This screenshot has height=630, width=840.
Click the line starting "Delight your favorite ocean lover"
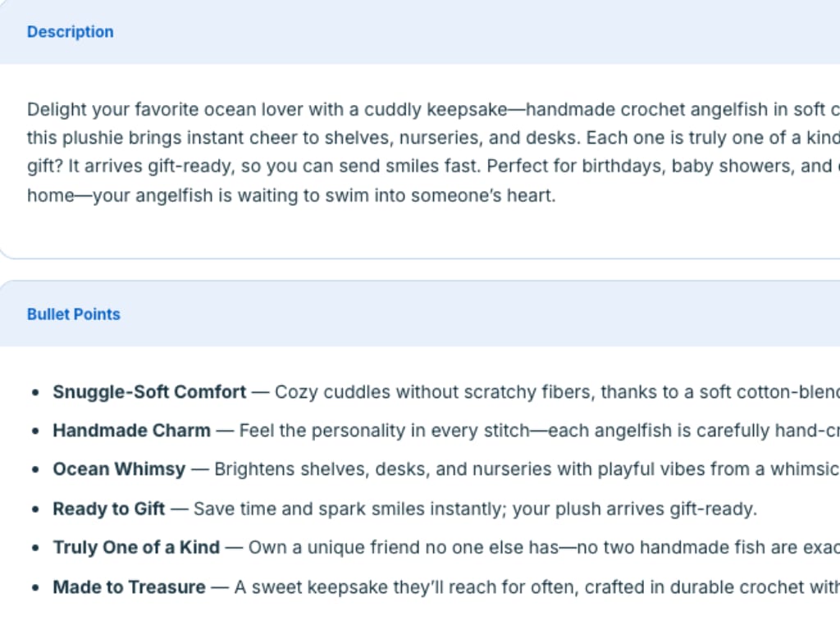(246, 110)
